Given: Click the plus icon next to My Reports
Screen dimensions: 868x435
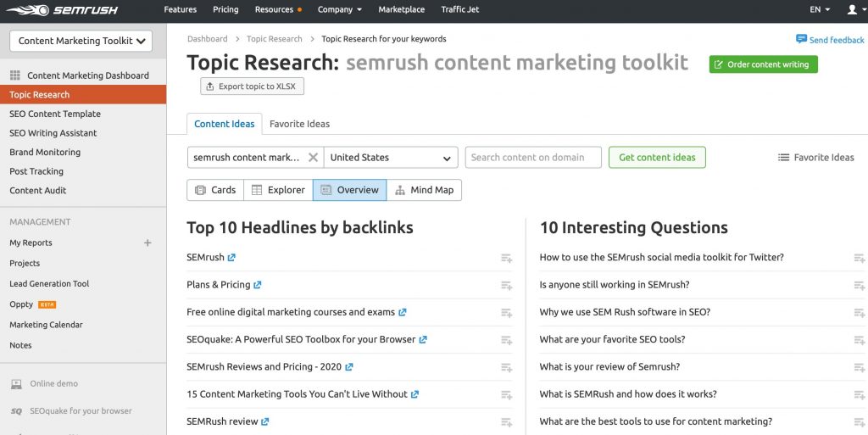Looking at the screenshot, I should 147,243.
